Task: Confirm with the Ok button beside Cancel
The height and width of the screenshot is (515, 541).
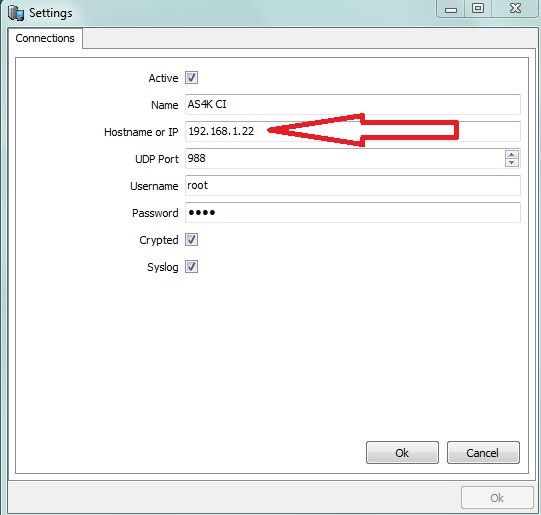Action: click(402, 453)
